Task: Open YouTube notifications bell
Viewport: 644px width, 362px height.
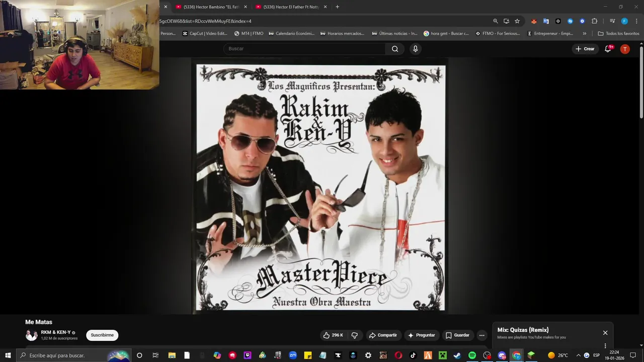Action: (x=608, y=49)
